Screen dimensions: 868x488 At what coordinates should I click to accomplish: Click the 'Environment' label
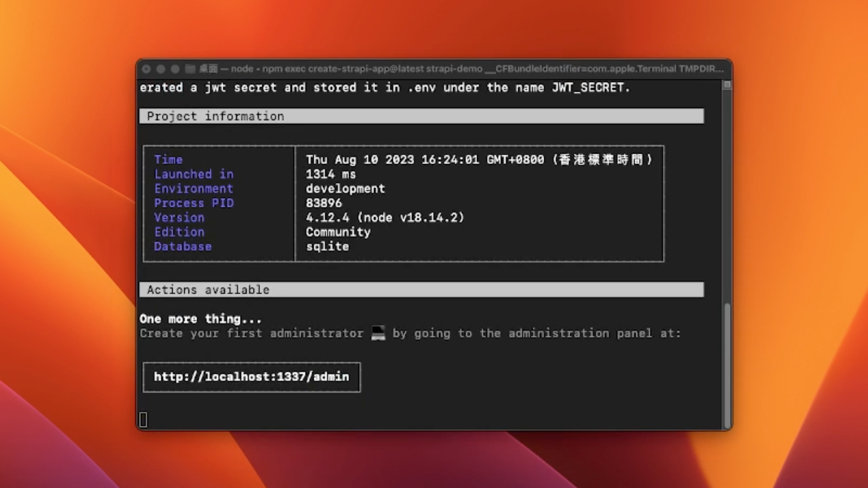194,188
